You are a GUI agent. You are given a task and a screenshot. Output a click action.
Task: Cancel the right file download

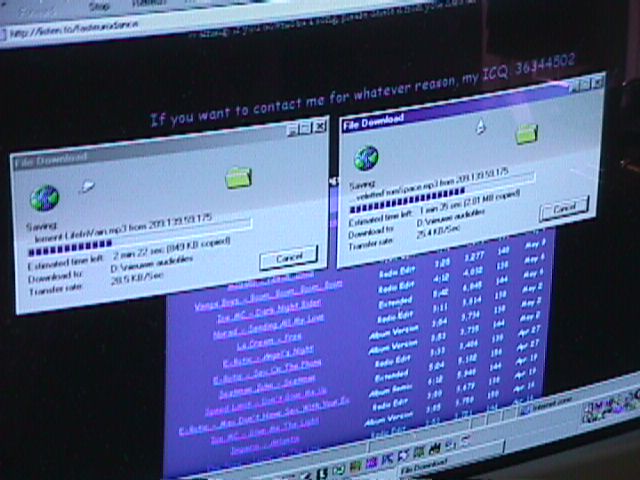(x=563, y=209)
